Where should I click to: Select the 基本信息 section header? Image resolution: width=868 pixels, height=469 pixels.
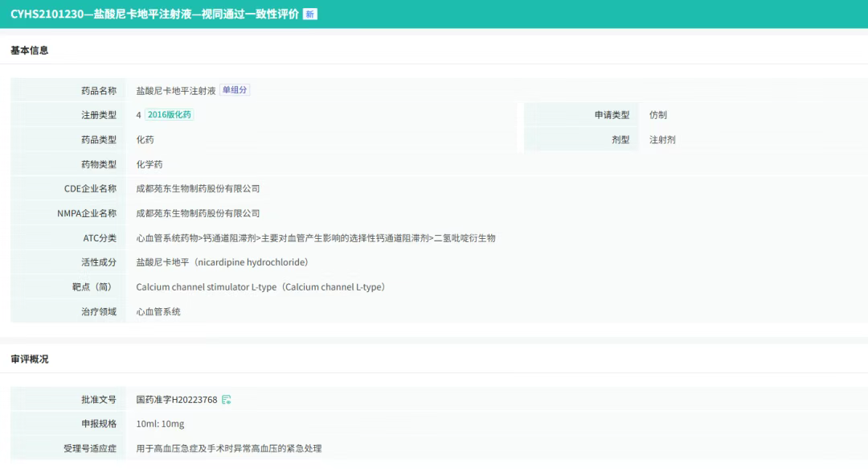30,51
